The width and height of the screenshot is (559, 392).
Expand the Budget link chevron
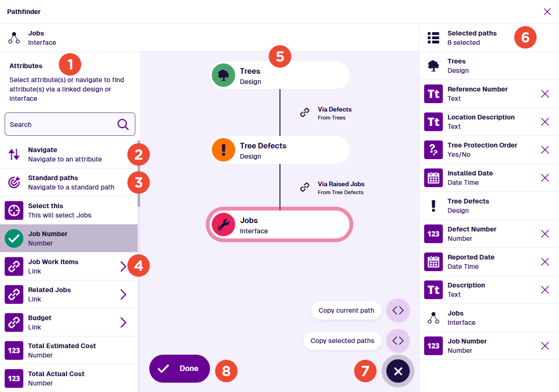pyautogui.click(x=123, y=322)
